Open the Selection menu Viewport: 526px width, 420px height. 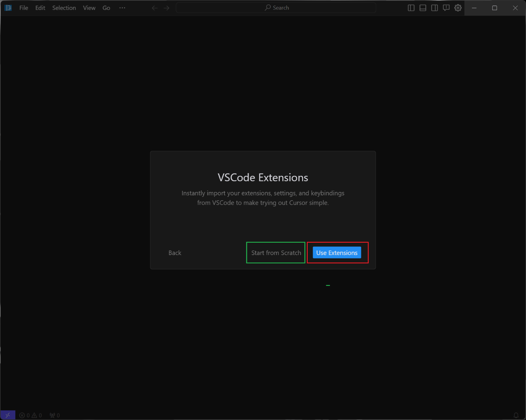pyautogui.click(x=64, y=8)
